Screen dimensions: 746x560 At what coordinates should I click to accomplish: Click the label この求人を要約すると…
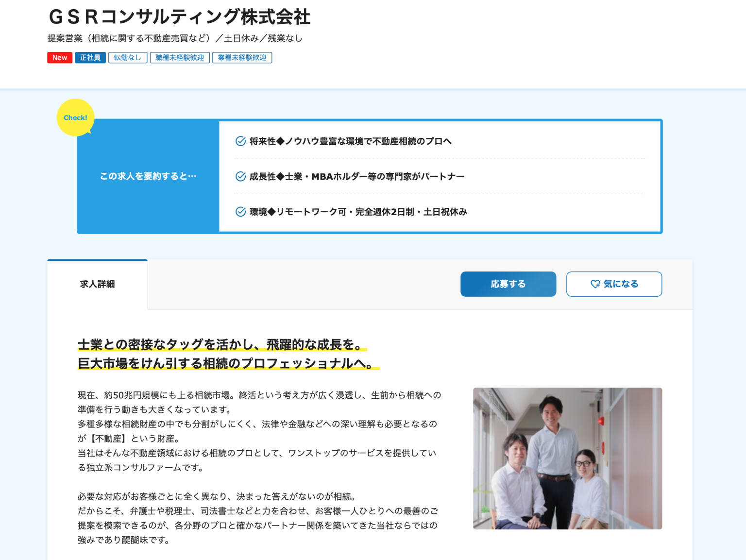click(x=148, y=176)
